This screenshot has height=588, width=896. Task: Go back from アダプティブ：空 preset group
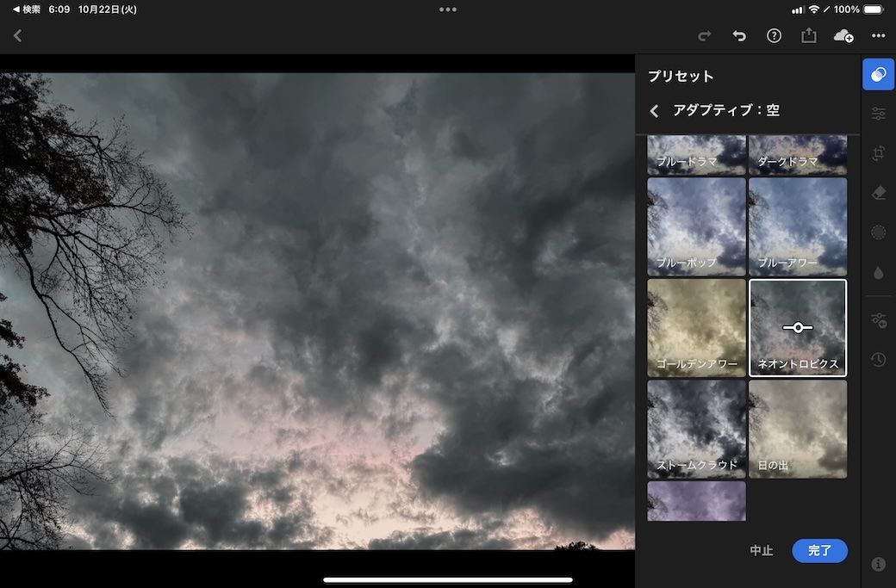click(x=655, y=111)
